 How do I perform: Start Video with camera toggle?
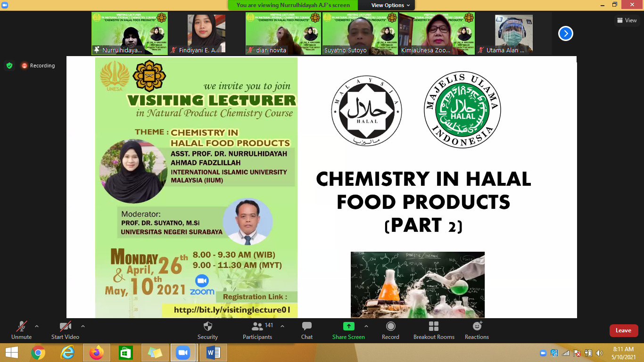[x=65, y=327]
